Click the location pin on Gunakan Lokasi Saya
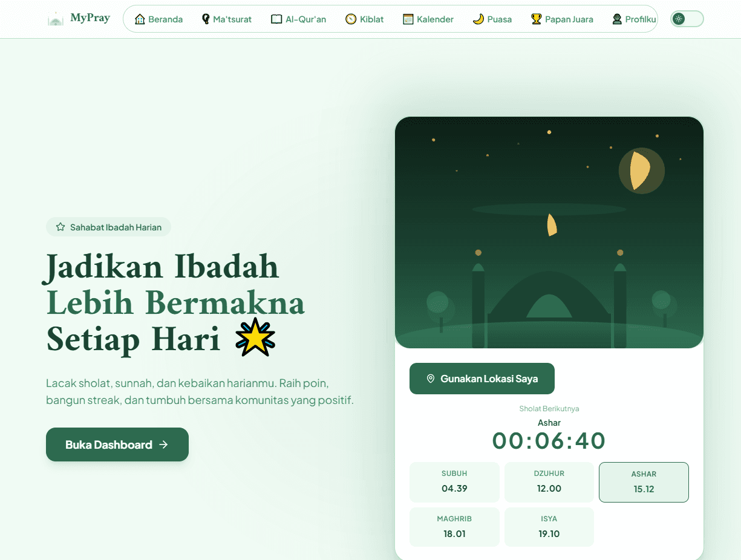Image resolution: width=741 pixels, height=560 pixels. point(431,379)
